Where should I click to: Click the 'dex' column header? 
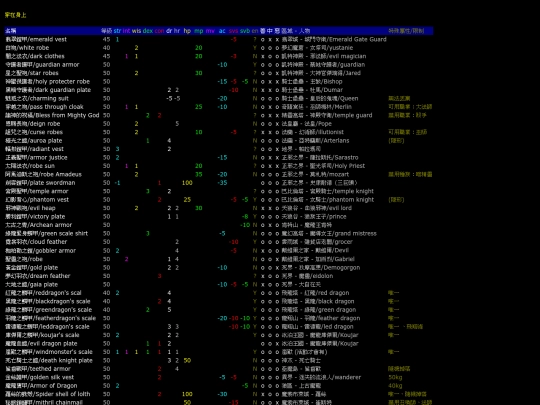click(148, 31)
